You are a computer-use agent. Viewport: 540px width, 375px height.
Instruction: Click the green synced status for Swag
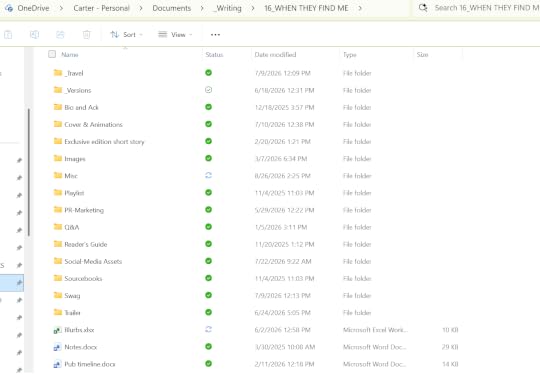[208, 295]
